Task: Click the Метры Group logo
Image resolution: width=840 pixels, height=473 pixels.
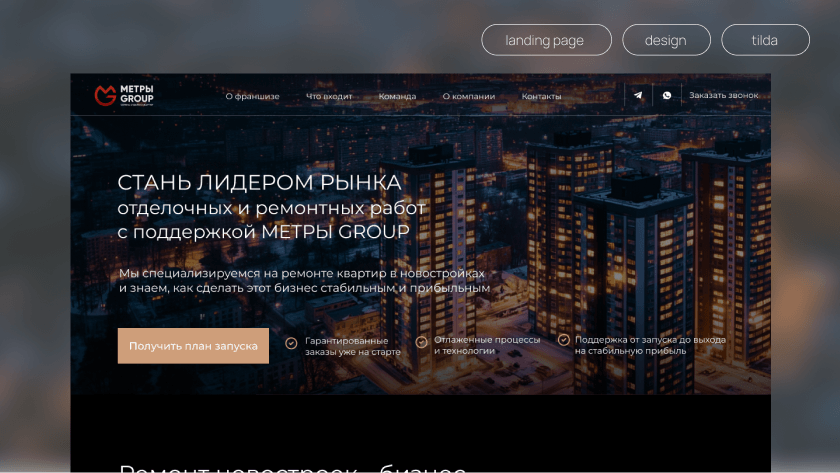Action: point(124,95)
